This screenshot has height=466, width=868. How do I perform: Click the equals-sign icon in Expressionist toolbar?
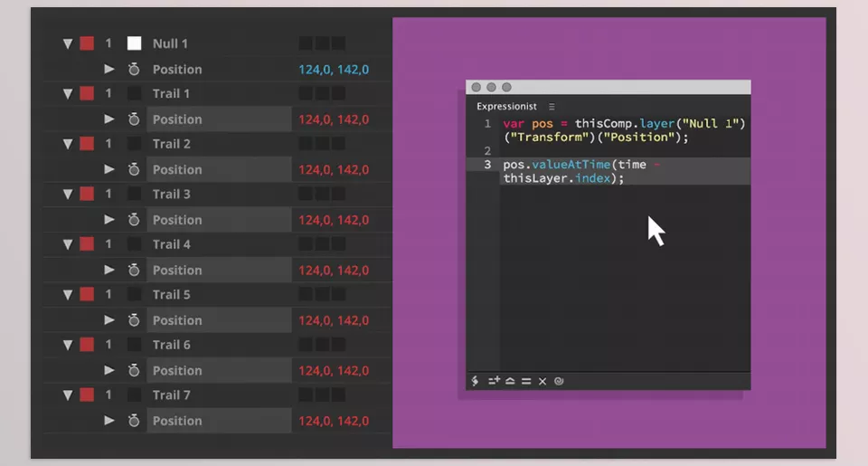(526, 381)
